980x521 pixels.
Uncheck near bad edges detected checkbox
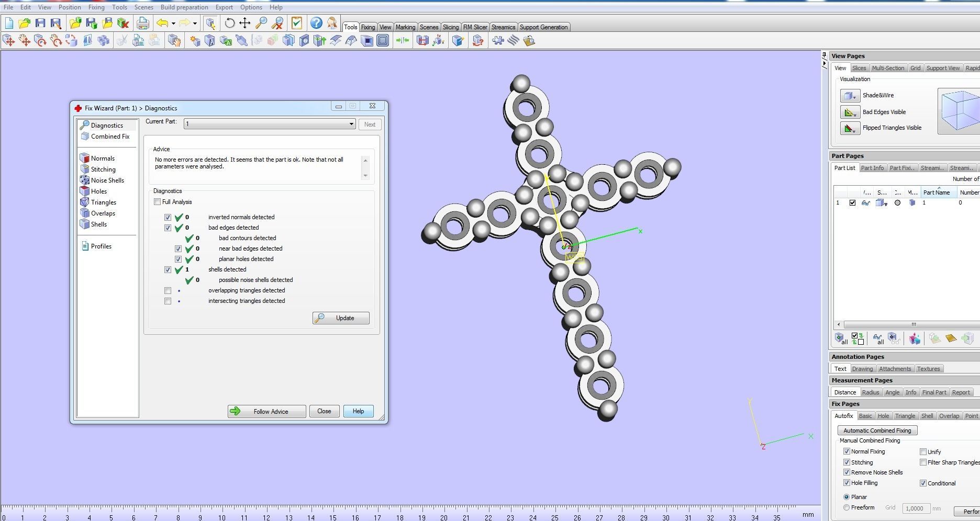pos(178,248)
